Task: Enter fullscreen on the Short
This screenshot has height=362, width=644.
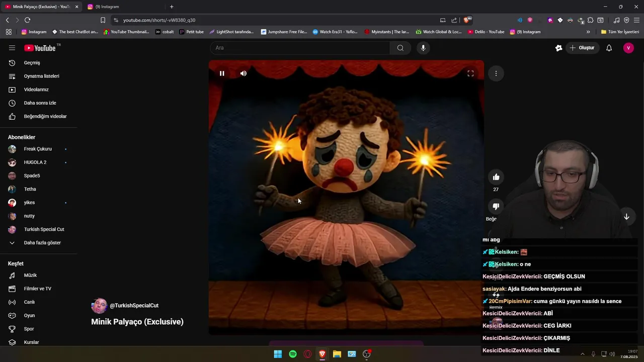Action: 470,73
